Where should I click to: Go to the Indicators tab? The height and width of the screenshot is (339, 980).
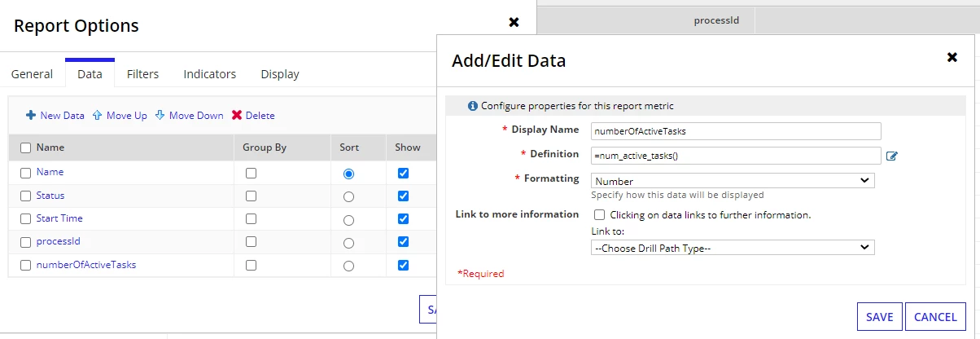[x=210, y=74]
